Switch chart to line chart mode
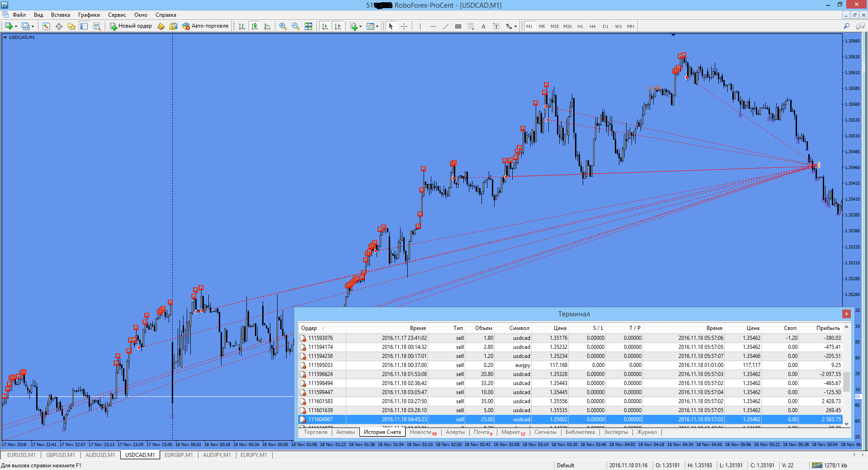The width and height of the screenshot is (868, 470). coord(267,26)
